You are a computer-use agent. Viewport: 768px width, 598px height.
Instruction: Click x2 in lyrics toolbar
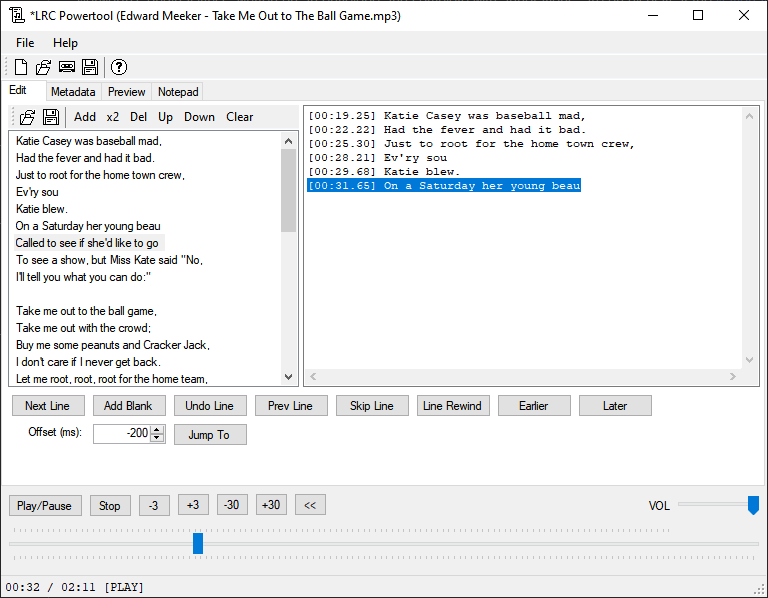[x=113, y=117]
